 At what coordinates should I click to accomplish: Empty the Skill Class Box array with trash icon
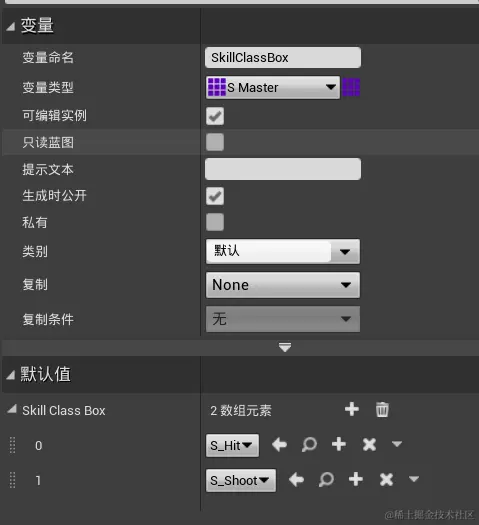point(382,409)
